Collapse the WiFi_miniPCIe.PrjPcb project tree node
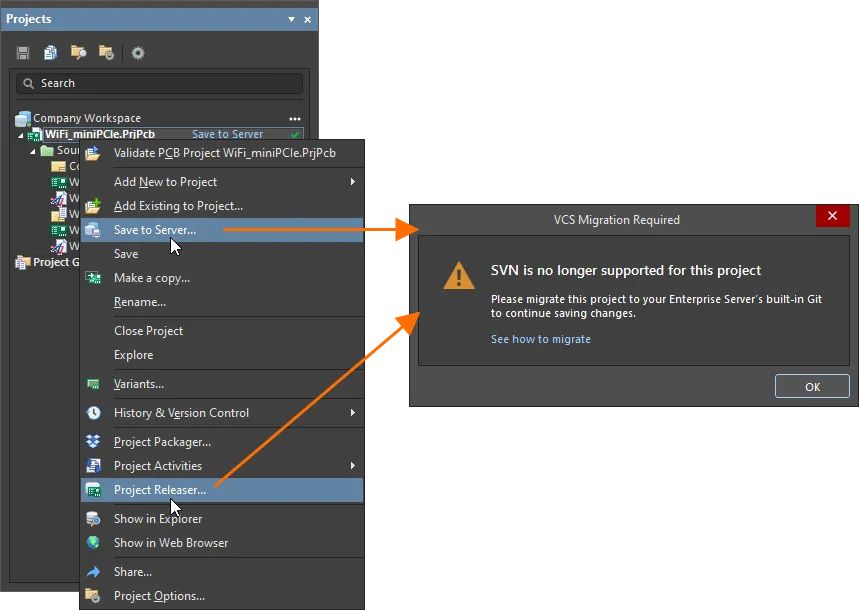Image resolution: width=859 pixels, height=610 pixels. coord(20,135)
